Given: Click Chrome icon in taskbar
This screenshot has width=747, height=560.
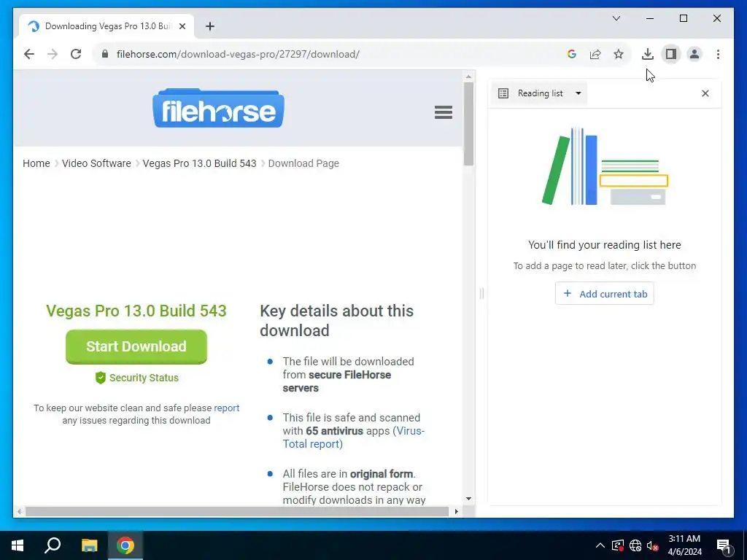Looking at the screenshot, I should coord(125,545).
